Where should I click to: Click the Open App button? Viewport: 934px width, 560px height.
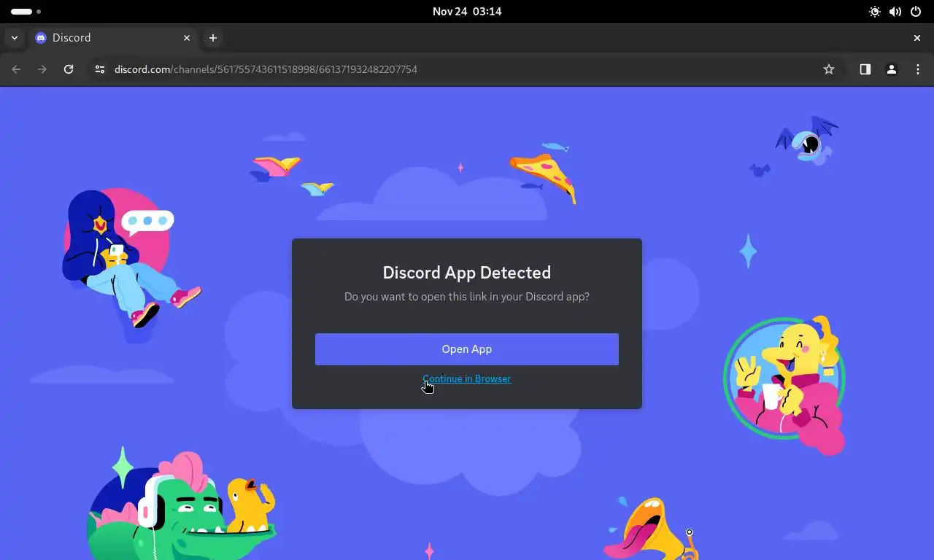pyautogui.click(x=467, y=349)
